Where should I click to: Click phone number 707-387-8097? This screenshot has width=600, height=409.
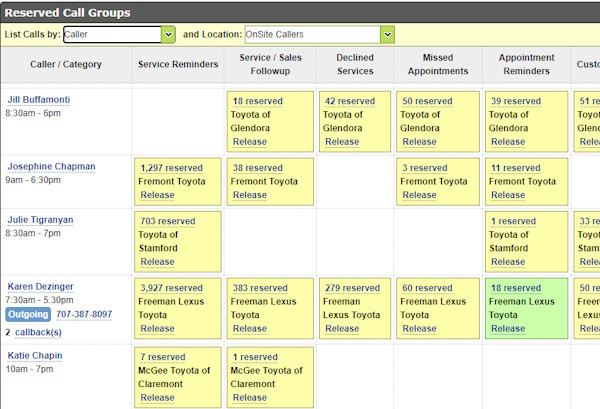(x=84, y=314)
